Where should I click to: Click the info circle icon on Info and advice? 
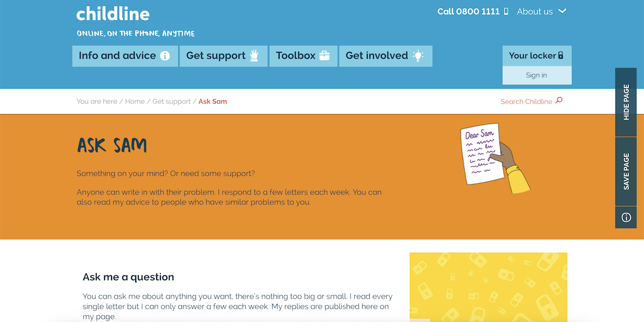coord(165,56)
